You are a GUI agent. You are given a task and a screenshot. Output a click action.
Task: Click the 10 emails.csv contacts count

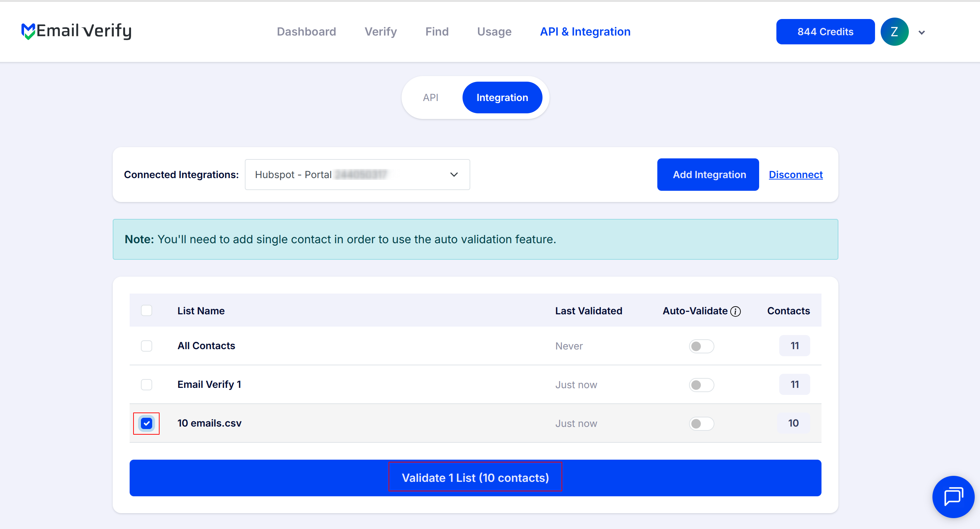coord(794,423)
